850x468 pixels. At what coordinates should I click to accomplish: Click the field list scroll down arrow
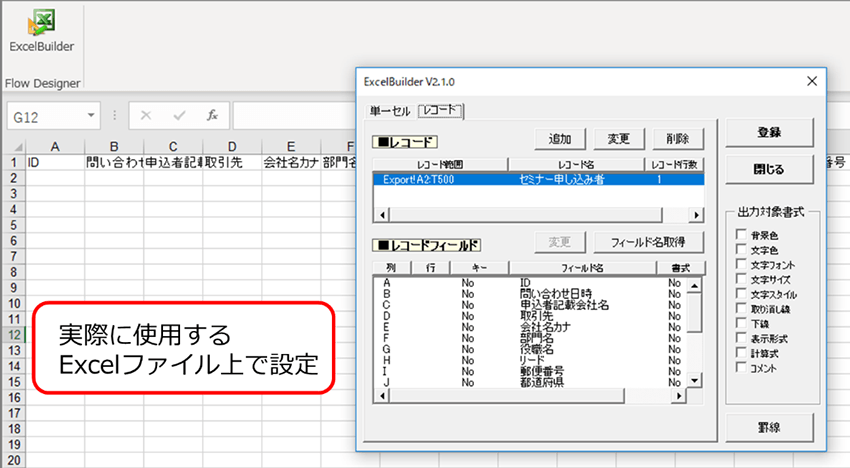click(695, 381)
